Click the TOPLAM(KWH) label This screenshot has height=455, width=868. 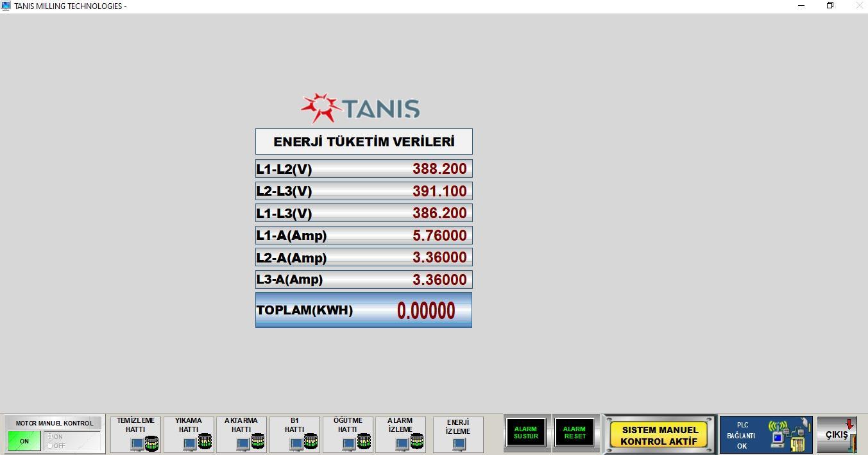point(305,311)
